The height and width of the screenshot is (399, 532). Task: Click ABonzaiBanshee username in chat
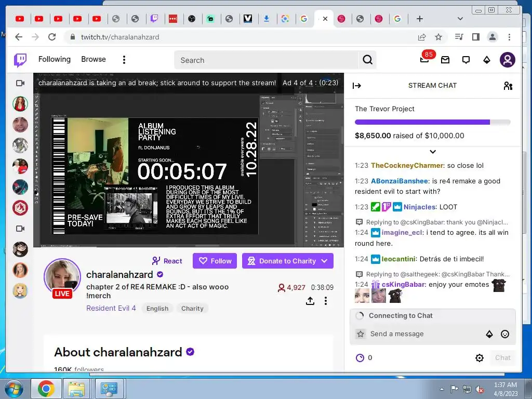coord(400,181)
